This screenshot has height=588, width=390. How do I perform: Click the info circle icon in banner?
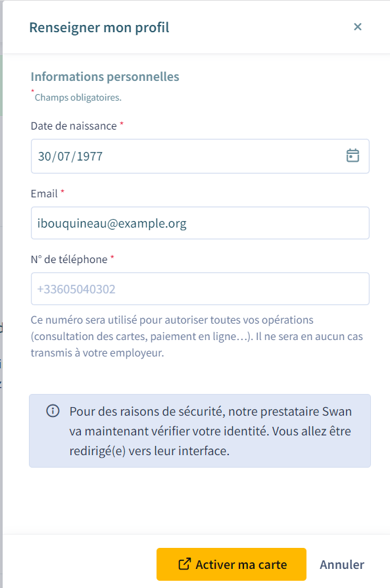[x=53, y=411]
